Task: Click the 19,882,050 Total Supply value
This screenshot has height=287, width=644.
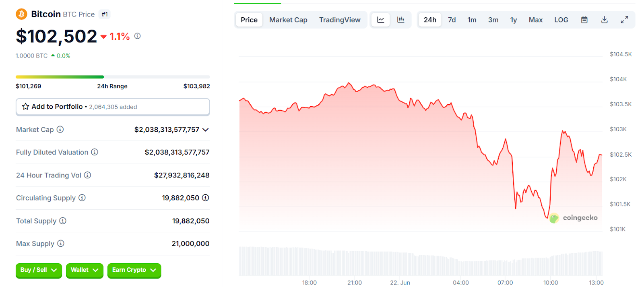Action: click(x=191, y=221)
